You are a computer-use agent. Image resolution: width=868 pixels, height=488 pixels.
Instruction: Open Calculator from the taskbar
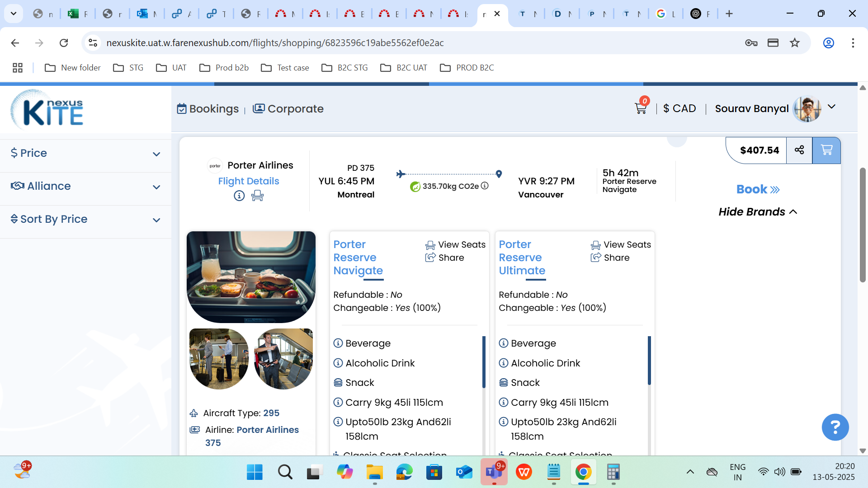[x=613, y=472]
